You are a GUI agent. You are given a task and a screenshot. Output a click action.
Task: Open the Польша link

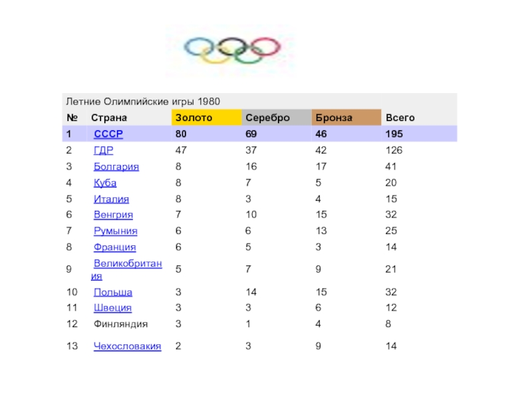[x=113, y=292]
